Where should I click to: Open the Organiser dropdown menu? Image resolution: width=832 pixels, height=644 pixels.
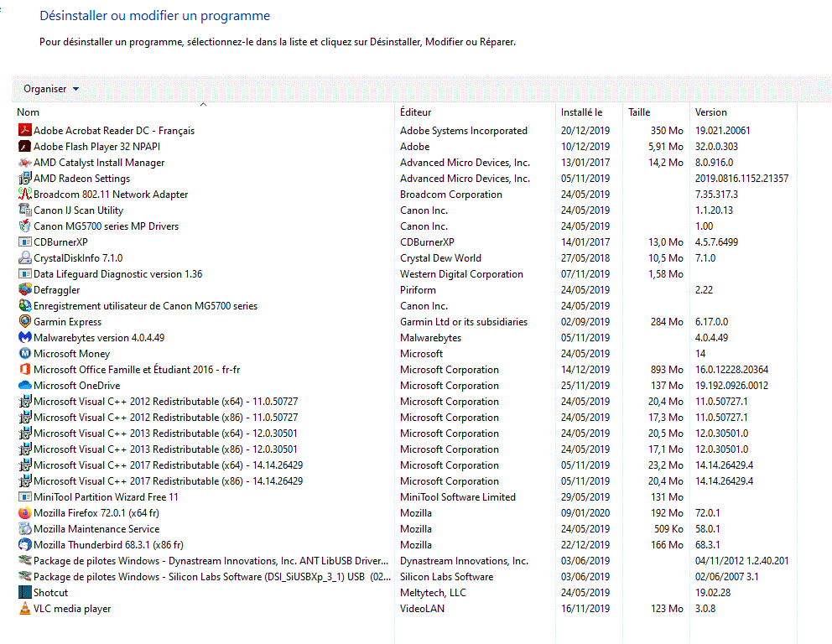(x=51, y=89)
